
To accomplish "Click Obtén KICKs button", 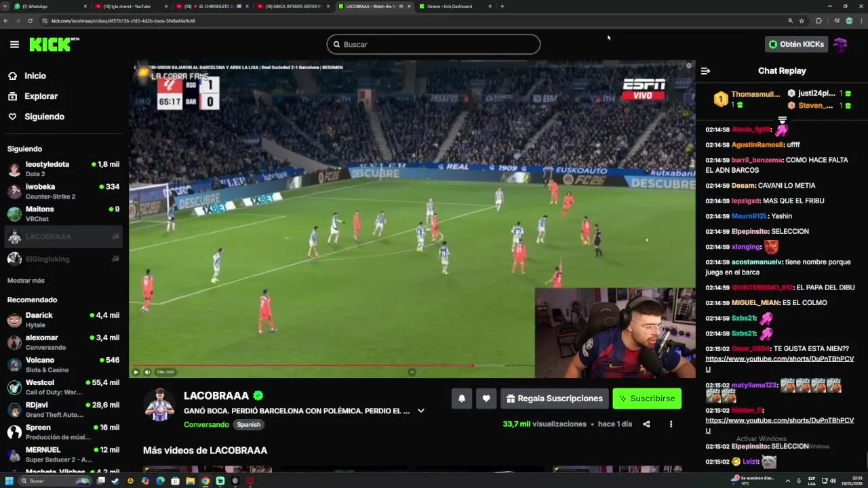I will tap(796, 44).
